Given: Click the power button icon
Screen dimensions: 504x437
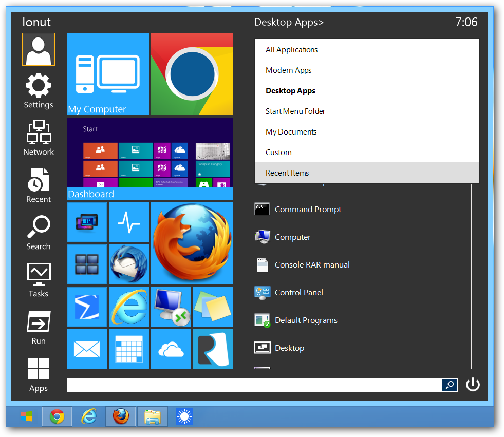Looking at the screenshot, I should click(473, 385).
